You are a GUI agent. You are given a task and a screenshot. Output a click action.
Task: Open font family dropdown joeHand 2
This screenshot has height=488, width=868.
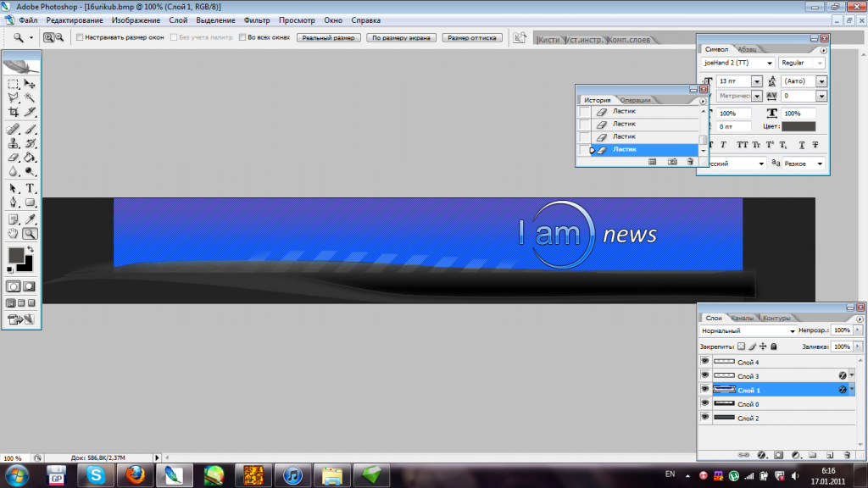[x=770, y=63]
